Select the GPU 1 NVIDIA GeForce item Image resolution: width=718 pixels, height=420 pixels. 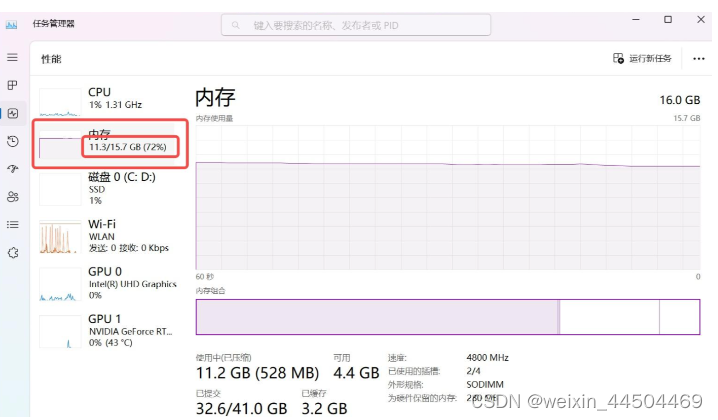[x=110, y=331]
